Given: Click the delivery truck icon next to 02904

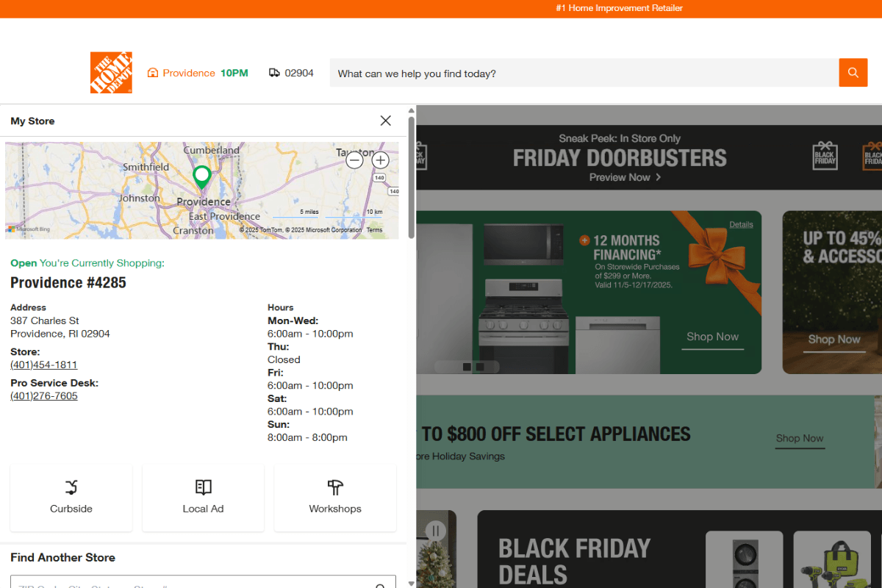Looking at the screenshot, I should click(273, 73).
